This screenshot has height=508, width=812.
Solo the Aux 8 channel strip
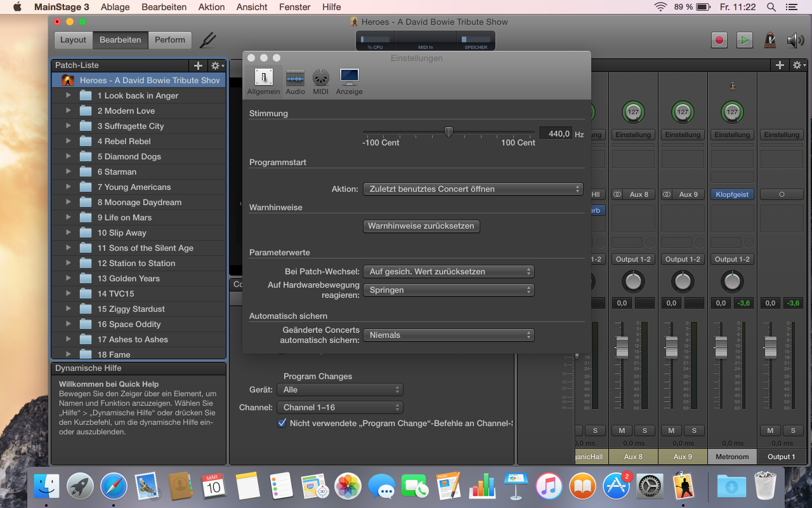645,431
